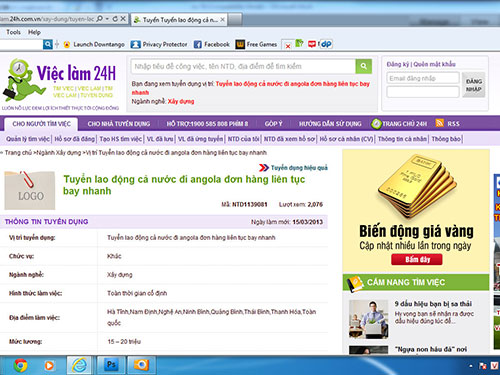Click the man with laptop article thumbnail

[x=369, y=319]
